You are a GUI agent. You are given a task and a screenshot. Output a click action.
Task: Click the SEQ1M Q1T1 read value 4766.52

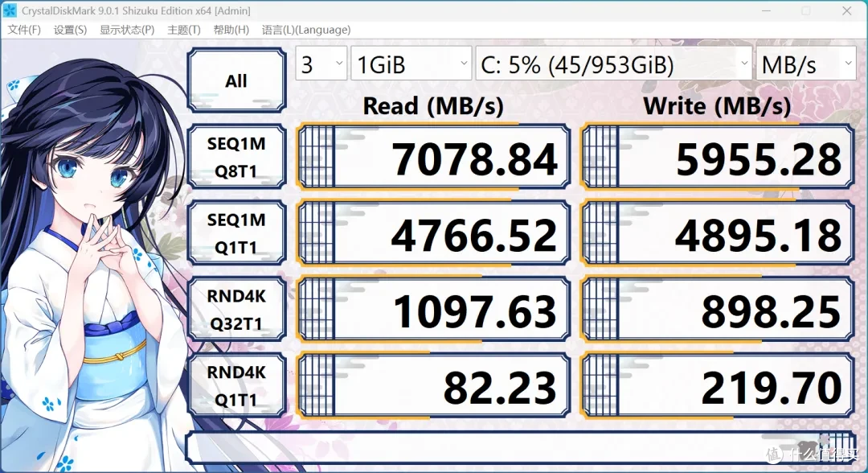point(434,233)
